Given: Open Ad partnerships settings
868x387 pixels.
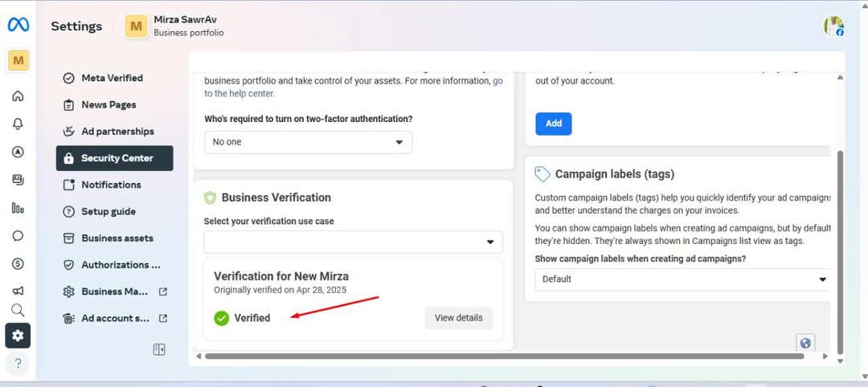Looking at the screenshot, I should click(x=115, y=132).
